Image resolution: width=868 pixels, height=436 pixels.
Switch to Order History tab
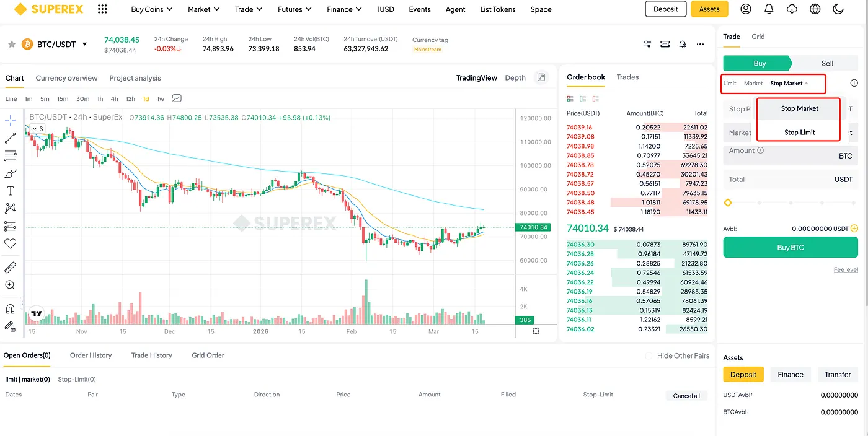[91, 355]
